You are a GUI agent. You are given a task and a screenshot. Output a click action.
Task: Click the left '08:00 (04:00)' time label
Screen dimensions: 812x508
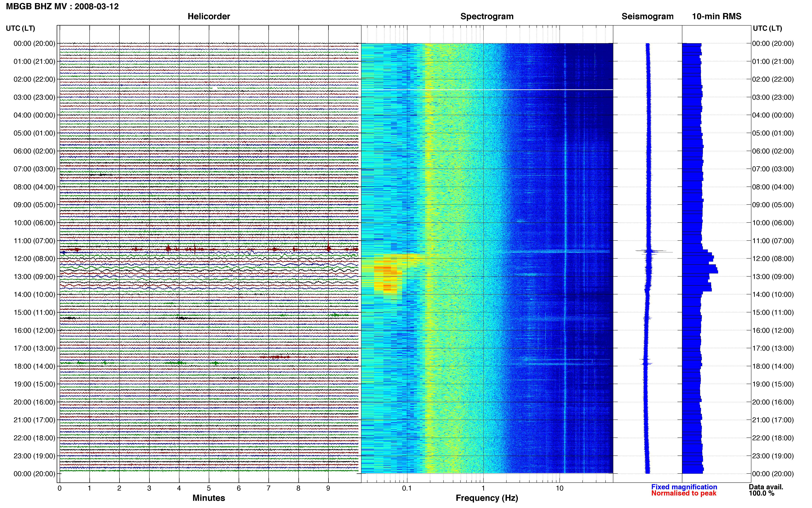coord(34,187)
